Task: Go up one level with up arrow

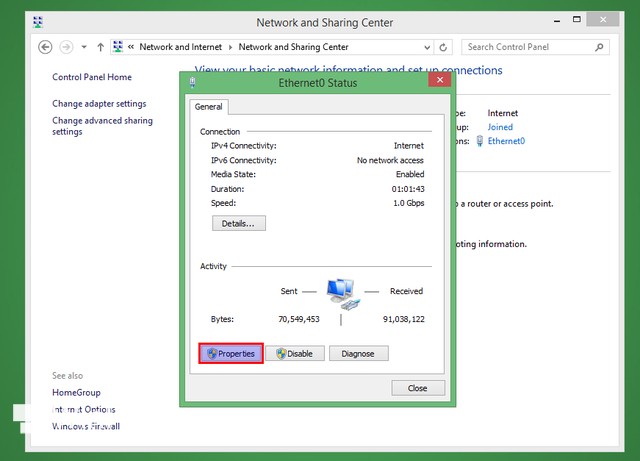Action: [x=100, y=47]
